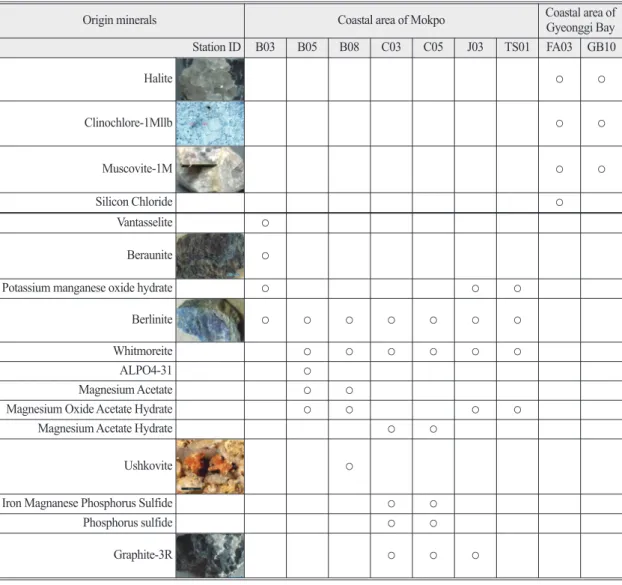Viewport: 622px width, 585px height.
Task: Select column header GB10
Action: pyautogui.click(x=601, y=47)
